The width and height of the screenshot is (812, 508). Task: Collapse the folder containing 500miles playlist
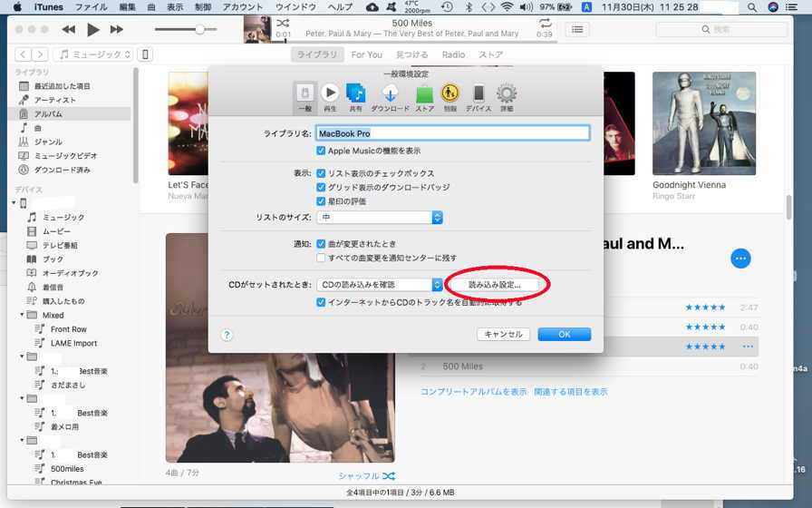click(23, 440)
